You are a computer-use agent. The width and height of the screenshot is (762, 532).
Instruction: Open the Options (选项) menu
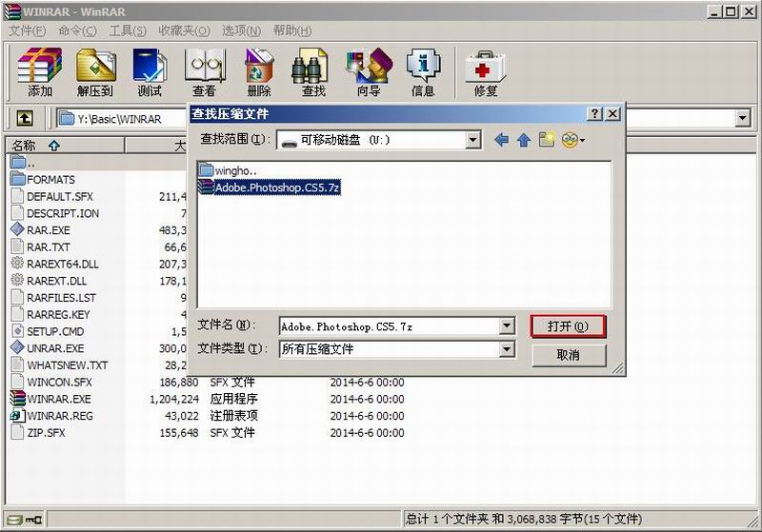pyautogui.click(x=242, y=31)
